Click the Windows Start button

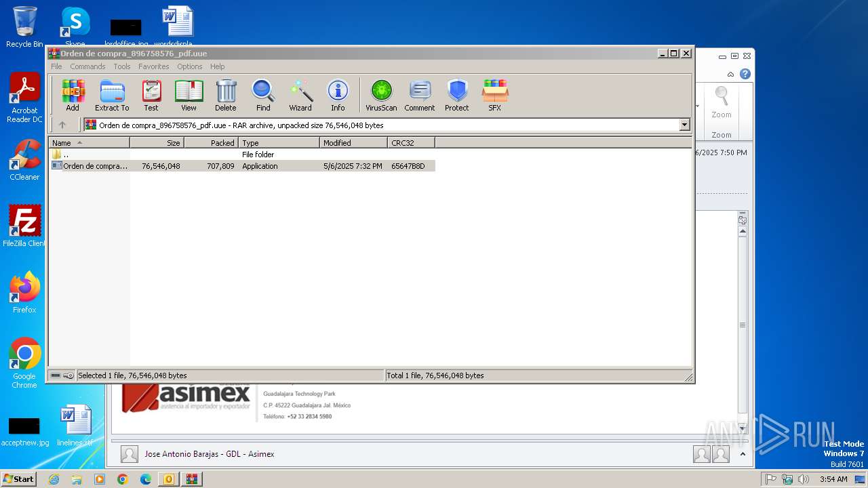[19, 479]
